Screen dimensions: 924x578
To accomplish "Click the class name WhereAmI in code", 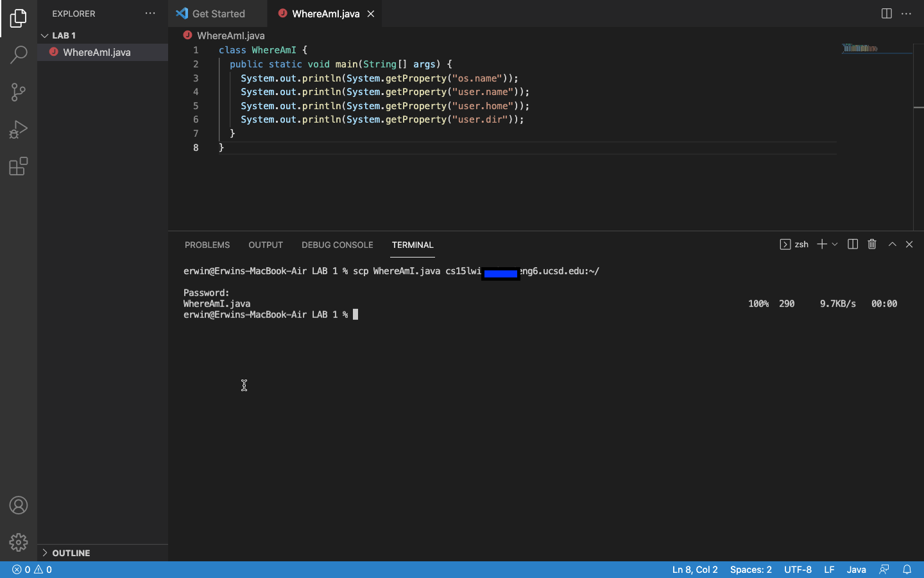I will pyautogui.click(x=274, y=50).
